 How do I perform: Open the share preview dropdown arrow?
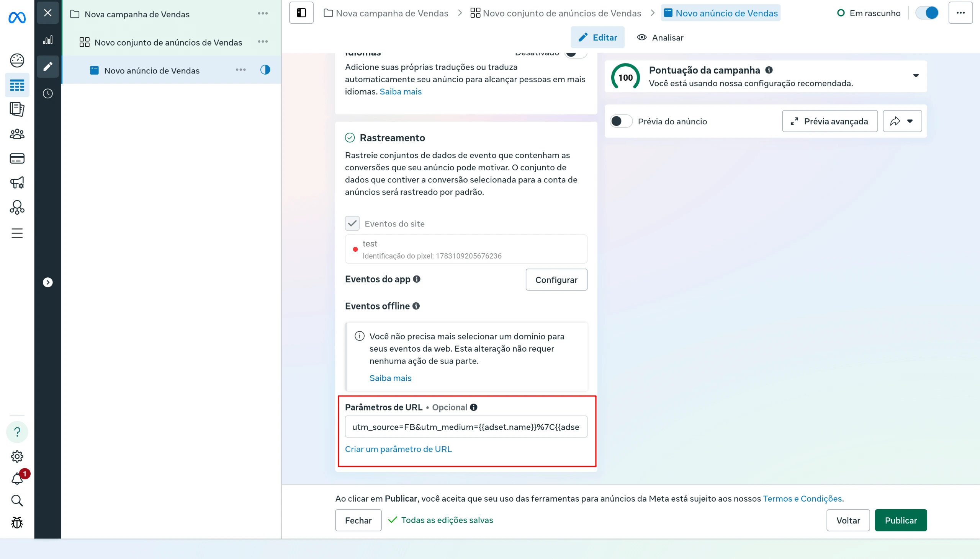tap(910, 121)
